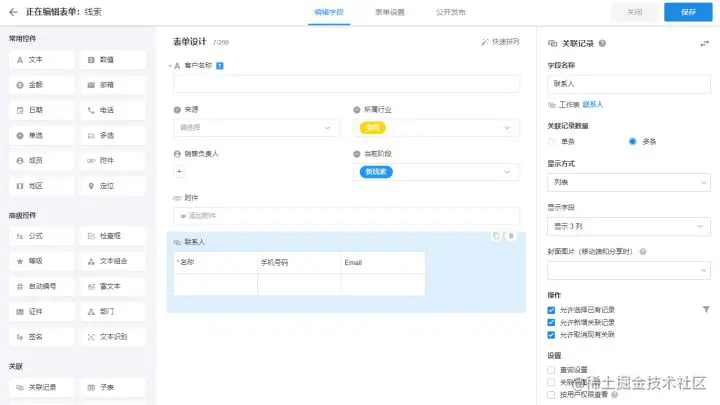Add a 文本组合 control
Screen dimensions: 720x405
point(112,261)
